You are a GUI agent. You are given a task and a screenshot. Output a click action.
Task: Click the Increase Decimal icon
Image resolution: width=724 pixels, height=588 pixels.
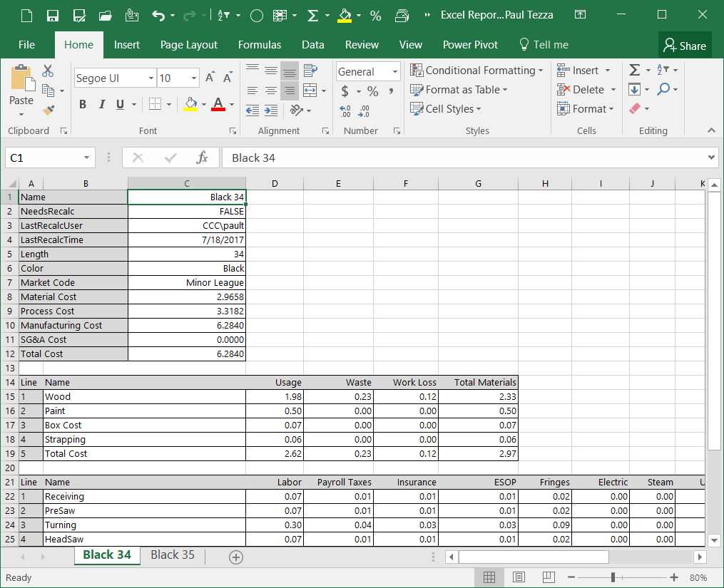[x=345, y=110]
